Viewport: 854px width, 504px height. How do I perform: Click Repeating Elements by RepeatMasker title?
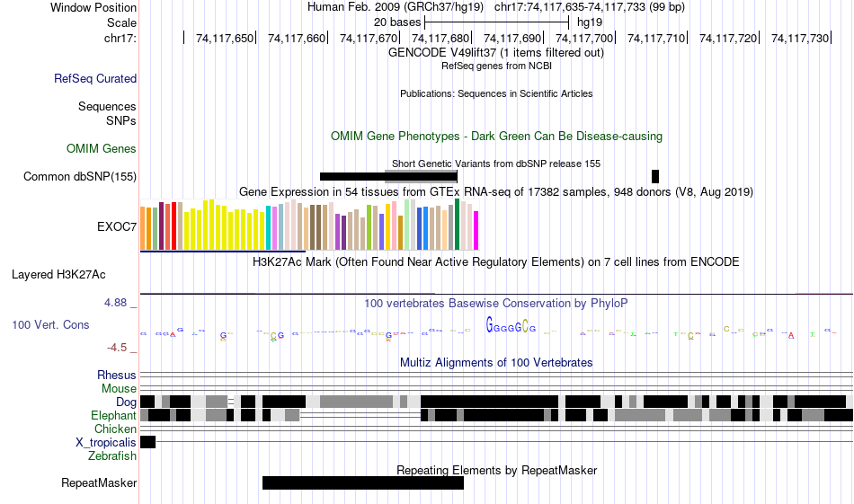click(496, 470)
